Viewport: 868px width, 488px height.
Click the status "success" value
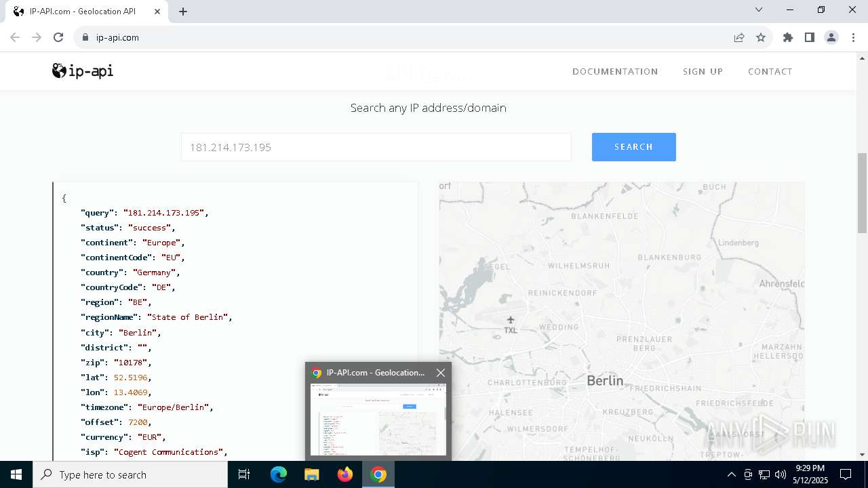[149, 228]
